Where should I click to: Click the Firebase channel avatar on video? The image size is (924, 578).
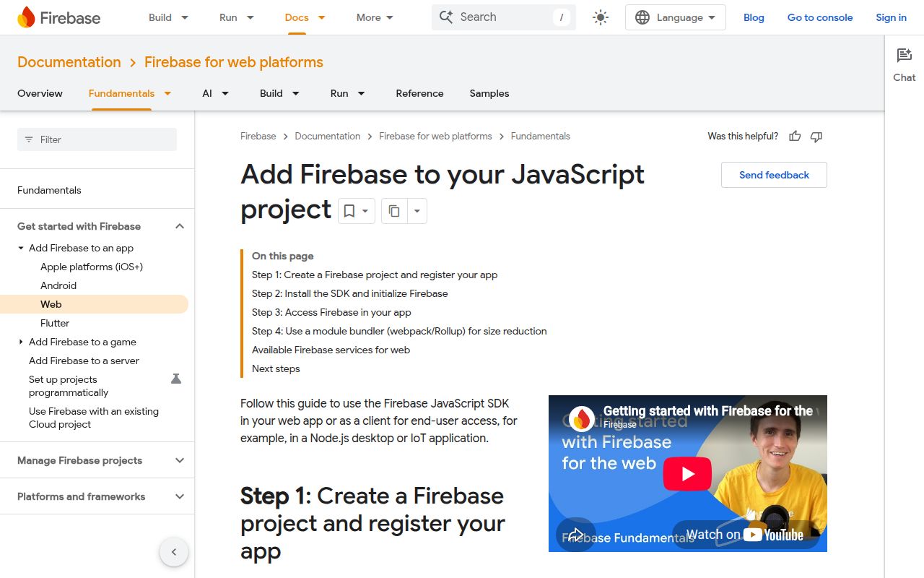tap(582, 419)
